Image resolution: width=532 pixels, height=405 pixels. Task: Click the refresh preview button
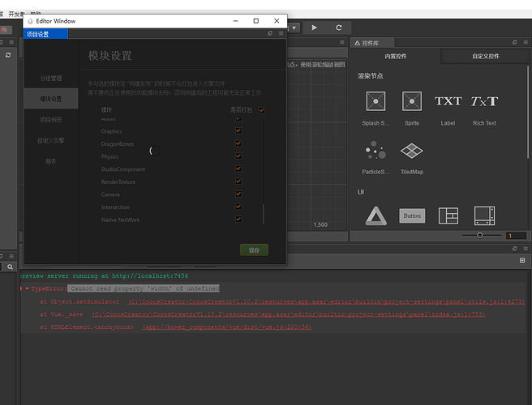(x=338, y=28)
